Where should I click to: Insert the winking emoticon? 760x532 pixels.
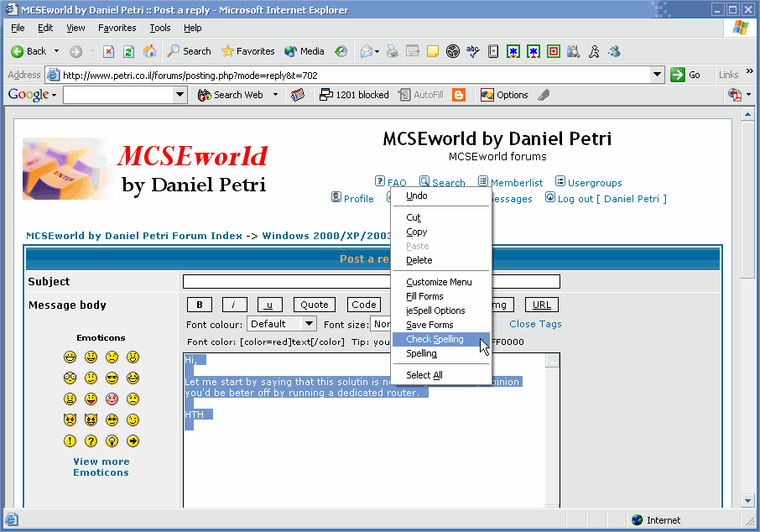pyautogui.click(x=133, y=420)
